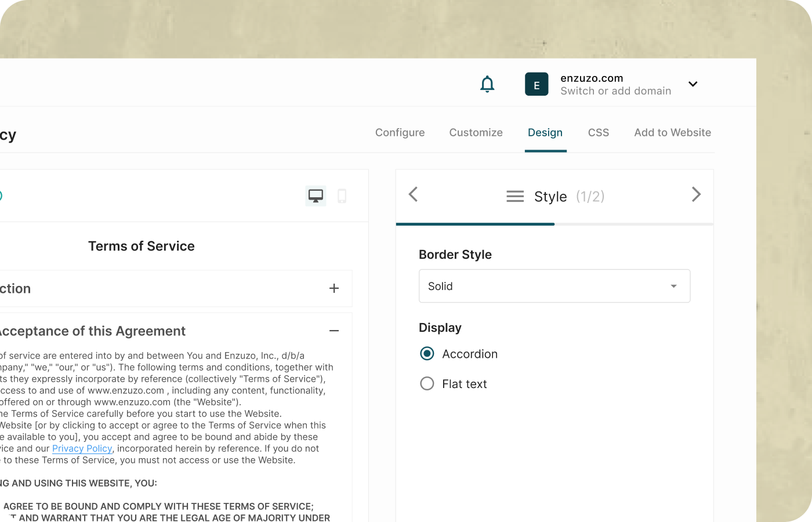The height and width of the screenshot is (522, 812).
Task: Select the Design tab
Action: pyautogui.click(x=545, y=133)
